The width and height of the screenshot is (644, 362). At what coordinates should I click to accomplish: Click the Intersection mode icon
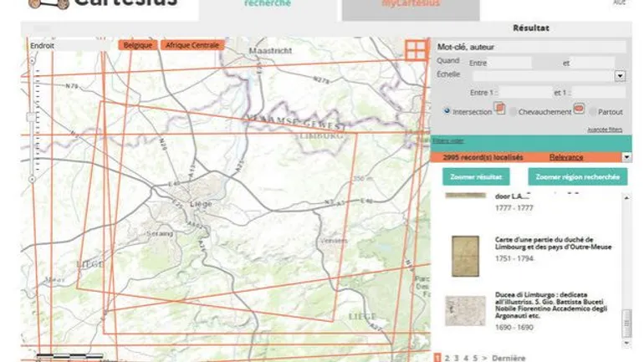pyautogui.click(x=500, y=109)
